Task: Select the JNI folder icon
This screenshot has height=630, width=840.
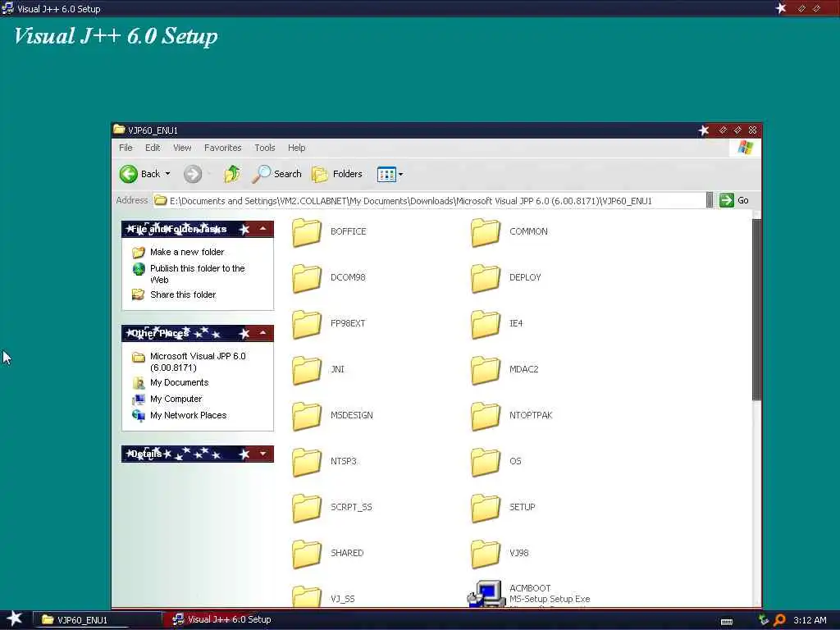Action: coord(307,371)
